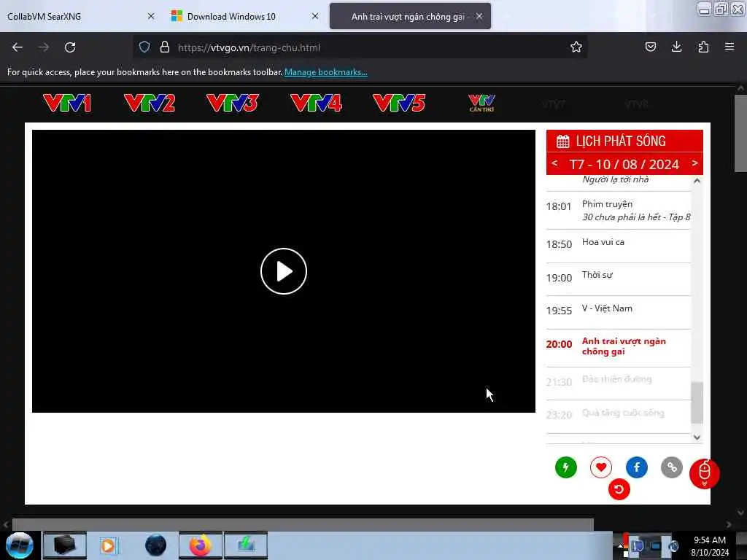Select the 18:50 Hoa vui ca entry
This screenshot has width=747, height=560.
[618, 246]
